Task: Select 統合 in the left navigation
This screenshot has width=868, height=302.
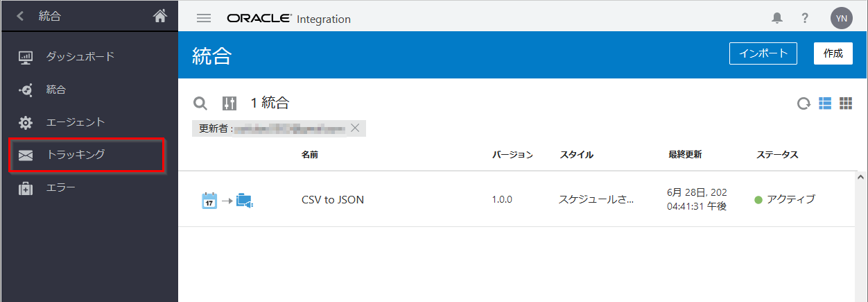Action: [55, 90]
